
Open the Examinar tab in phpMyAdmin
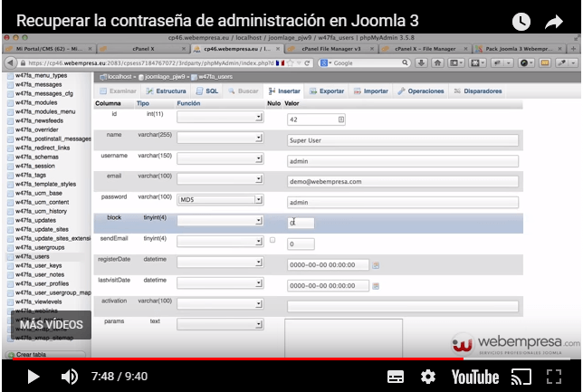[119, 91]
